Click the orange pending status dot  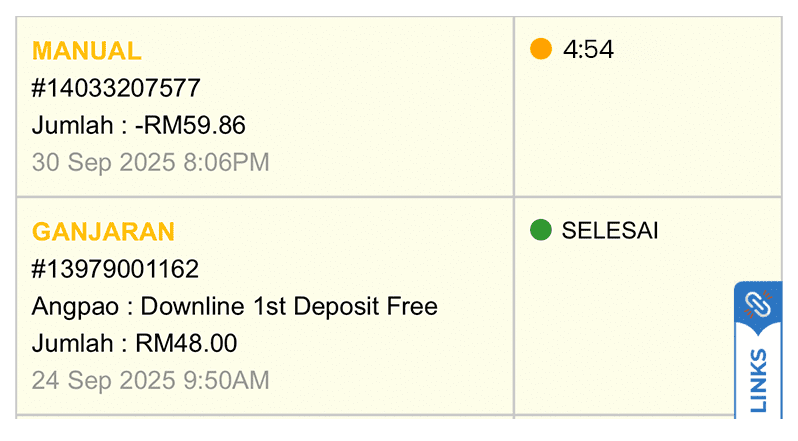(541, 49)
